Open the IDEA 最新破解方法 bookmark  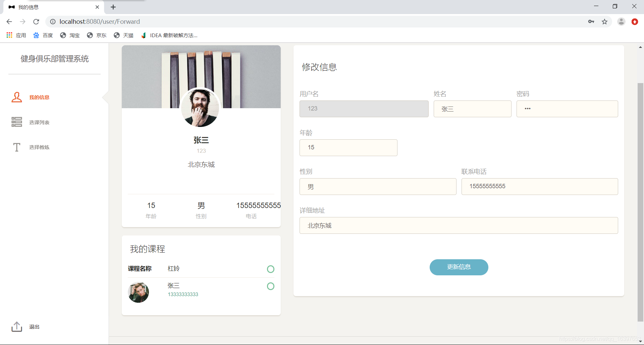click(x=169, y=35)
